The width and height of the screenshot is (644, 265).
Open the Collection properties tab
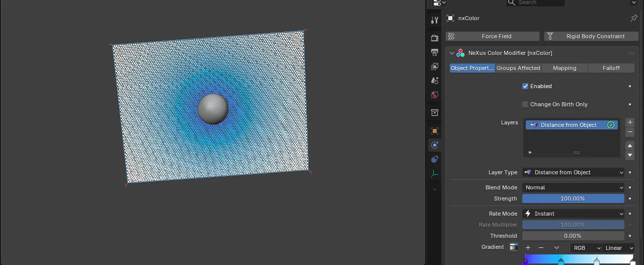(x=435, y=113)
